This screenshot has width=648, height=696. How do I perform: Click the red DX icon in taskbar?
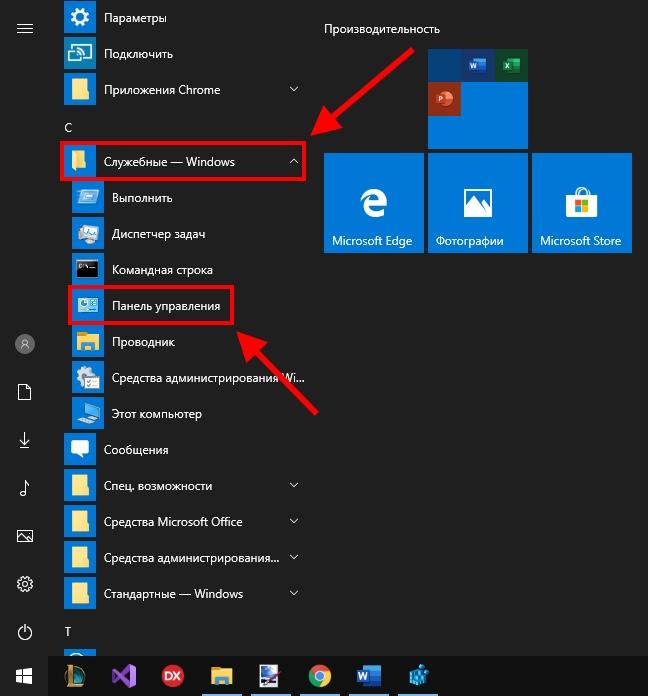(x=173, y=676)
